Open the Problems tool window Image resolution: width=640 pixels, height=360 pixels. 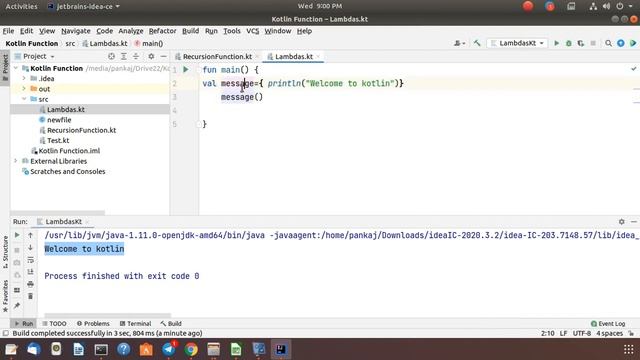(93, 323)
